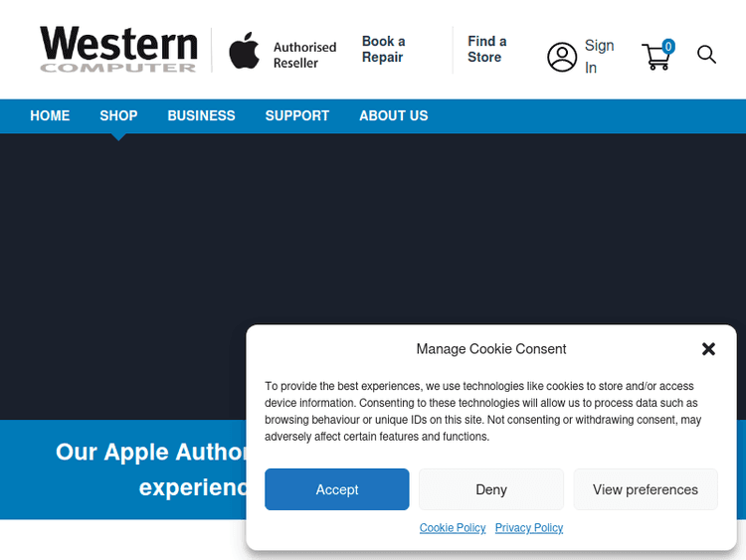Image resolution: width=746 pixels, height=560 pixels.
Task: Open the SUPPORT navigation item
Action: [x=296, y=116]
